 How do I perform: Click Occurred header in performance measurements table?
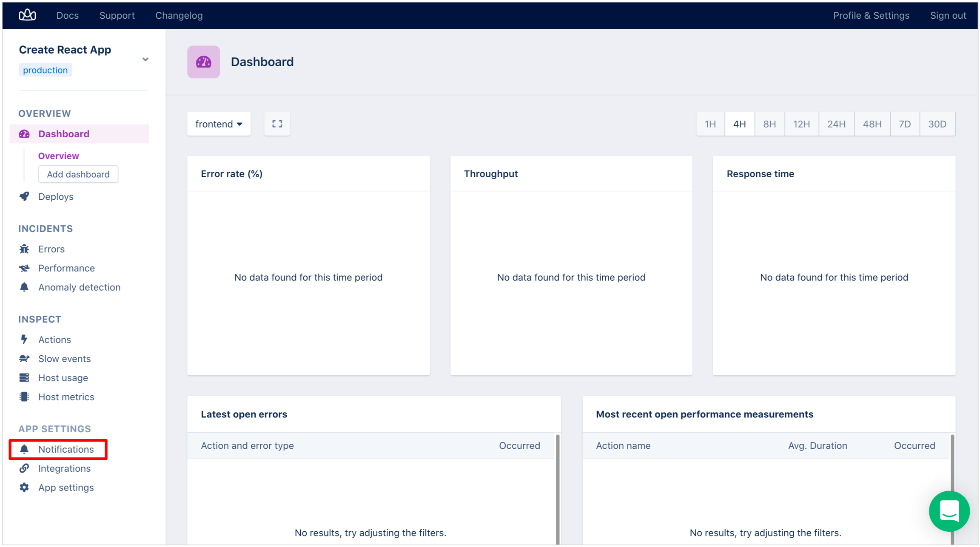(x=914, y=445)
